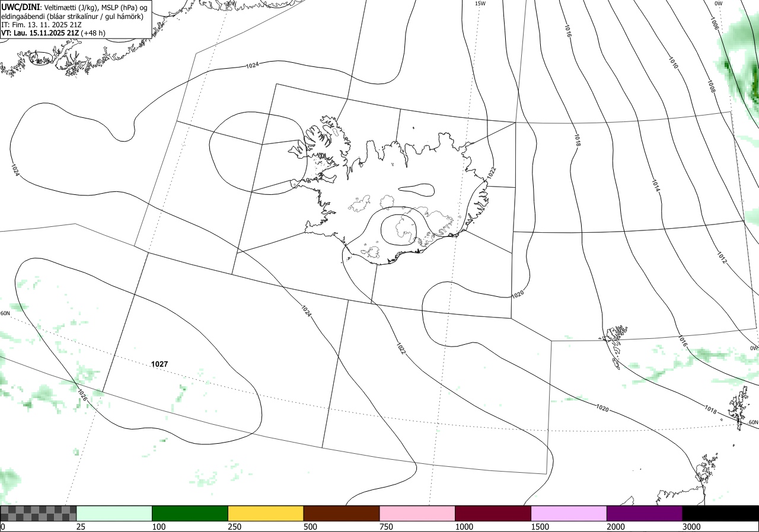The height and width of the screenshot is (532, 759).
Task: Select the yellow 250–500 legend swatch
Action: (x=266, y=513)
